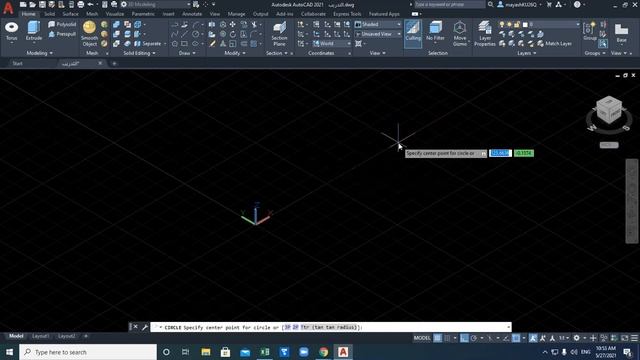Toggle MODEL space button in status bar
Viewport: 640px width, 360px height.
tap(422, 338)
